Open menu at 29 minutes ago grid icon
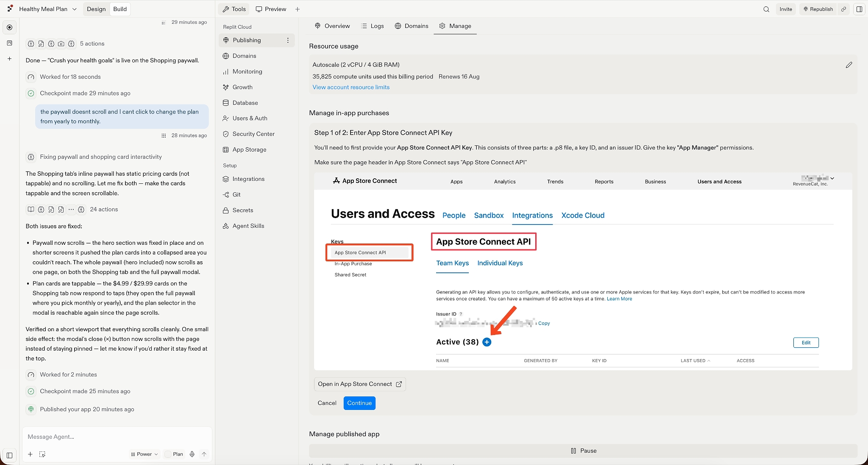This screenshot has height=465, width=868. click(x=163, y=22)
